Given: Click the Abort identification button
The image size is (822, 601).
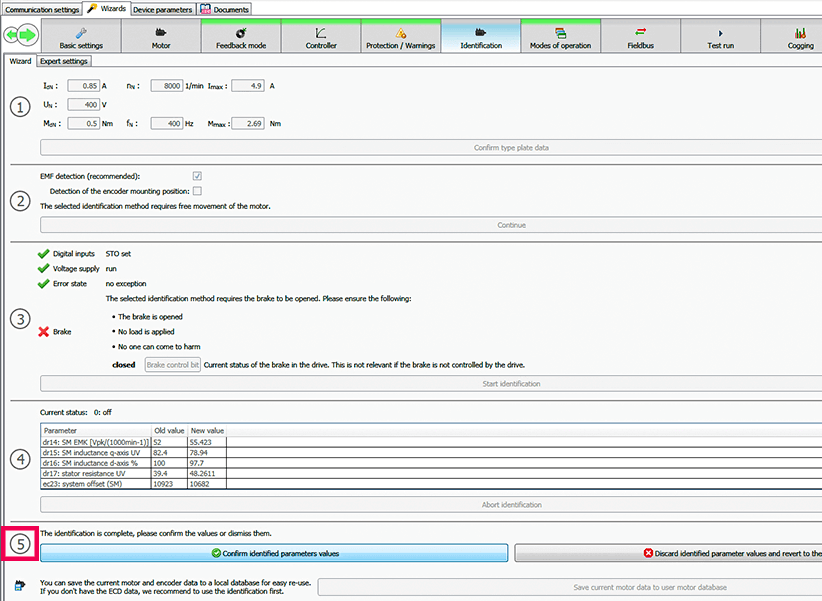Looking at the screenshot, I should [x=431, y=505].
